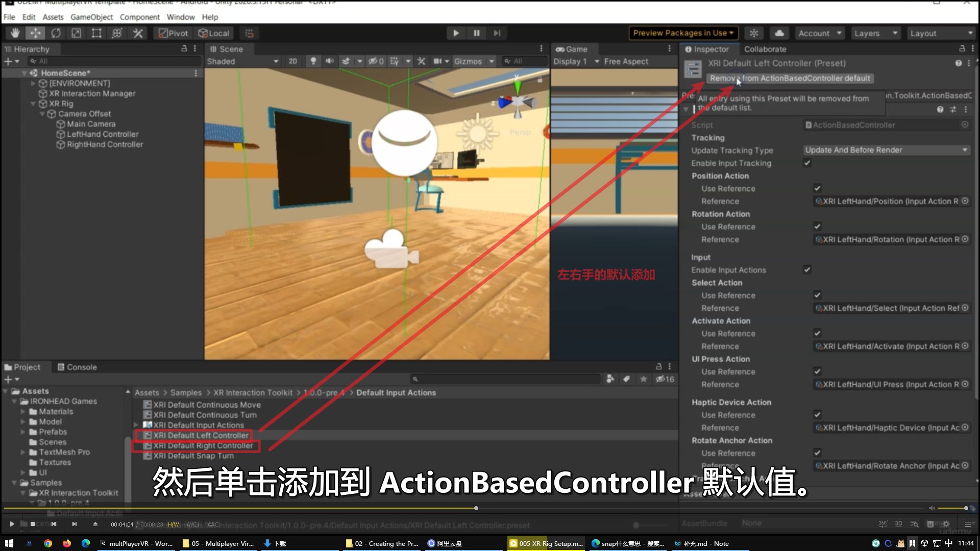Open Prefabs folder in Assets tree
The width and height of the screenshot is (980, 551).
53,432
